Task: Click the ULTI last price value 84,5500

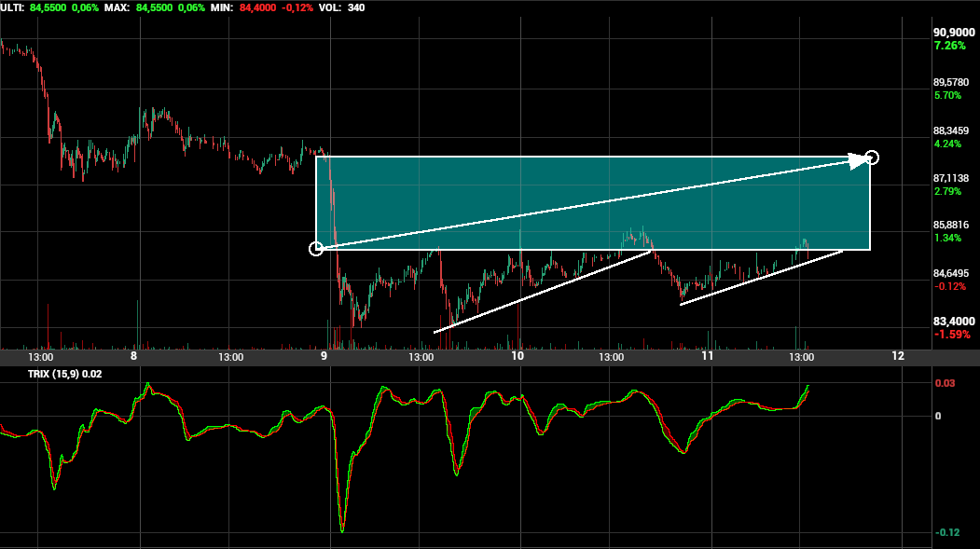Action: coord(48,8)
